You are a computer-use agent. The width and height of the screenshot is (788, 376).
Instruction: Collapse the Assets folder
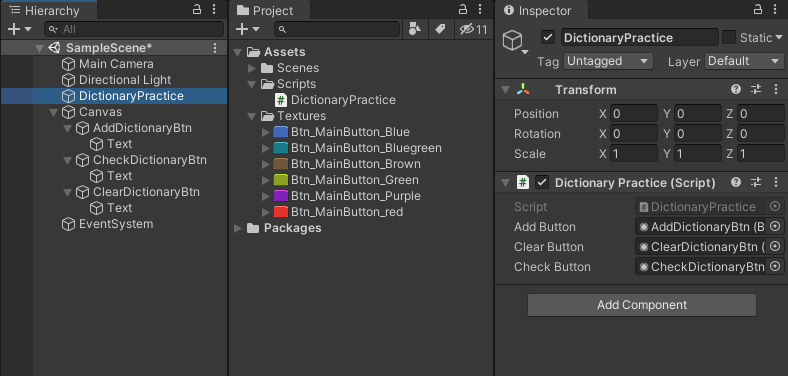click(x=238, y=52)
